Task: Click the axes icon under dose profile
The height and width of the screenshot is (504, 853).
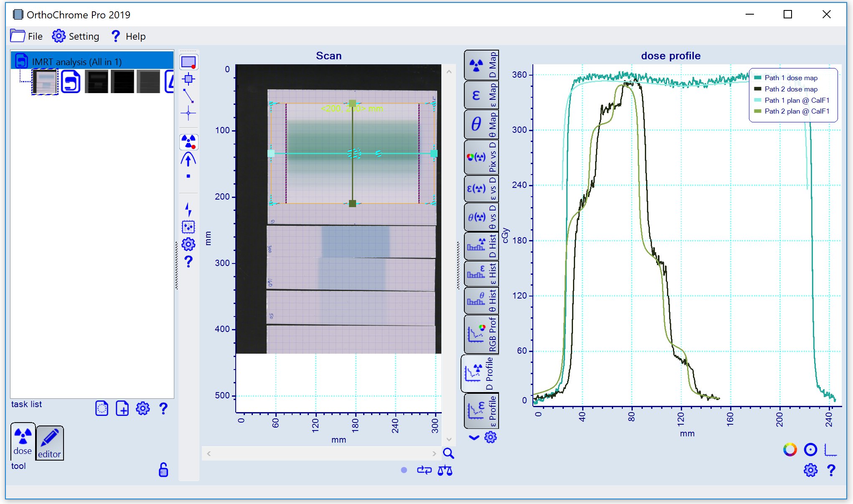Action: (830, 450)
